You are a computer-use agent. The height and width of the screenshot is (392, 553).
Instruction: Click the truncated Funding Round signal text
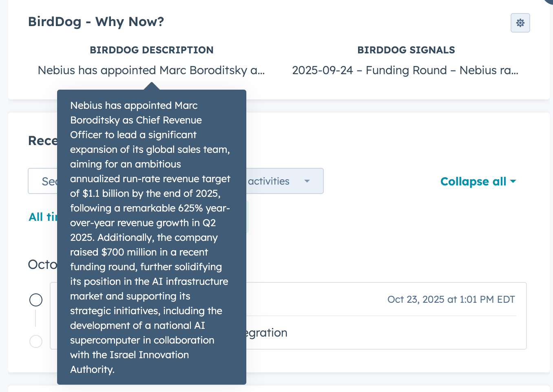405,70
